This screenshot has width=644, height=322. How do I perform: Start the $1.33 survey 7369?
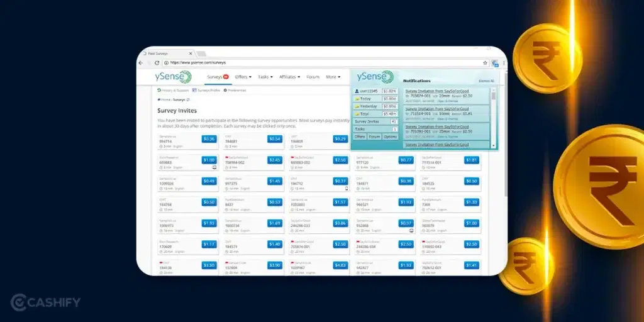(x=472, y=203)
